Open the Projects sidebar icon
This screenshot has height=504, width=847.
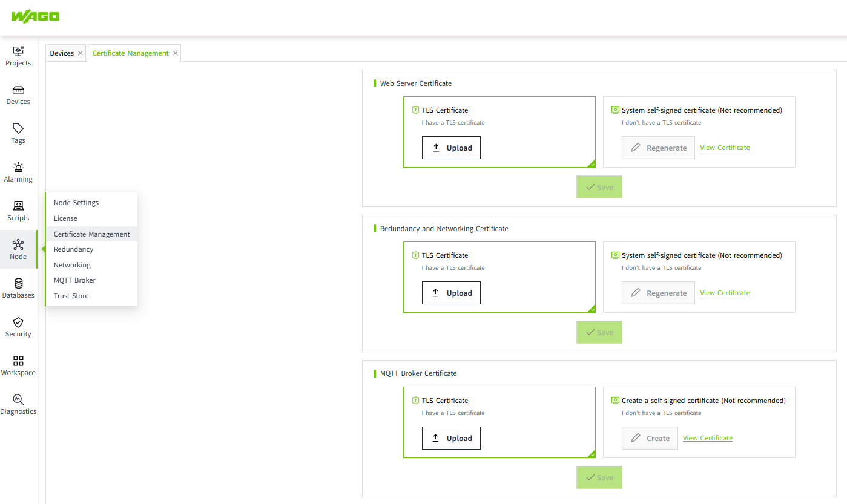pyautogui.click(x=18, y=52)
